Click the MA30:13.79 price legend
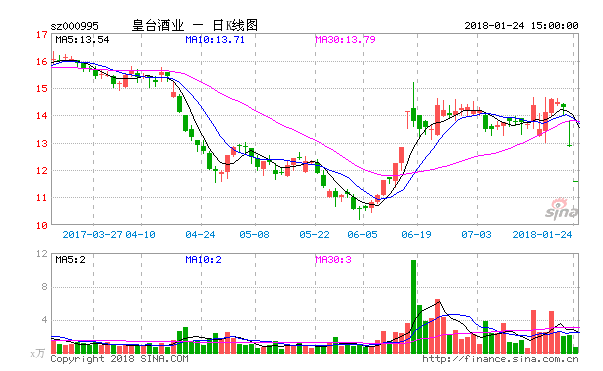 coord(345,40)
